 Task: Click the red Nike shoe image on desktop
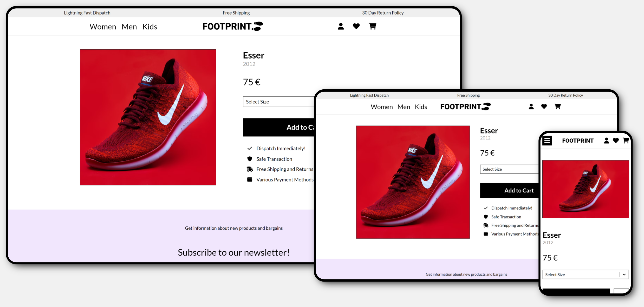[x=148, y=117]
